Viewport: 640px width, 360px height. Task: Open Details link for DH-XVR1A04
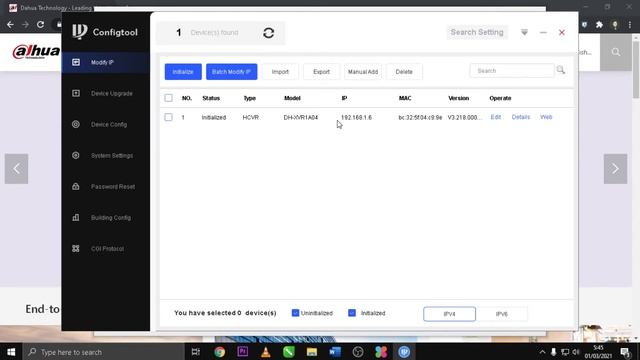coord(521,117)
